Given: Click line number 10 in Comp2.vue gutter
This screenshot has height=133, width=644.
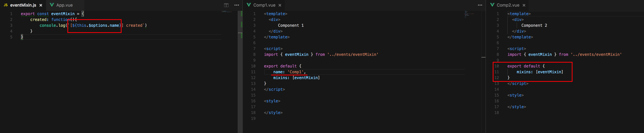Looking at the screenshot, I should [497, 66].
